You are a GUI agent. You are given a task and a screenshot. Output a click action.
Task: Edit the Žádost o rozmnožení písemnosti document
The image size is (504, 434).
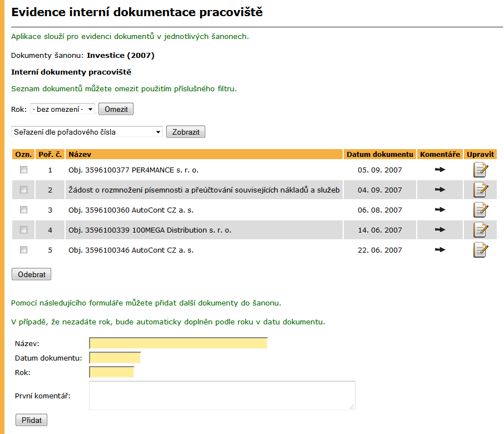tap(481, 190)
